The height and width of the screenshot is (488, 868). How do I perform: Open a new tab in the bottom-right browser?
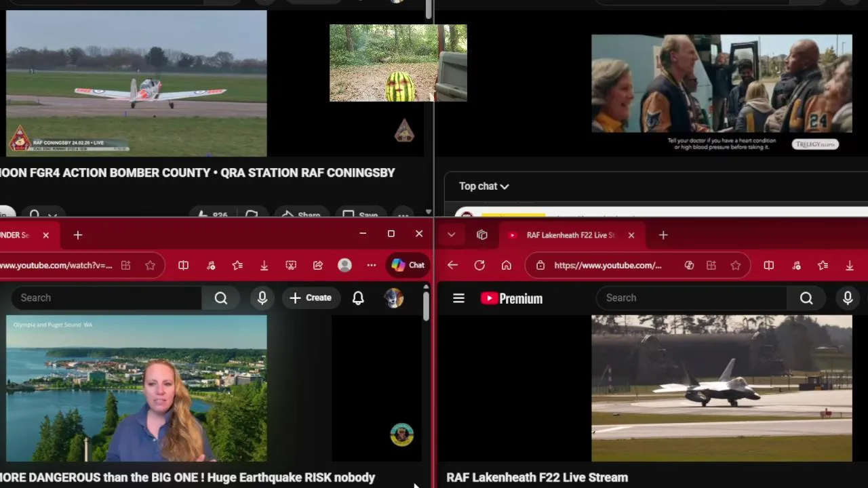663,235
